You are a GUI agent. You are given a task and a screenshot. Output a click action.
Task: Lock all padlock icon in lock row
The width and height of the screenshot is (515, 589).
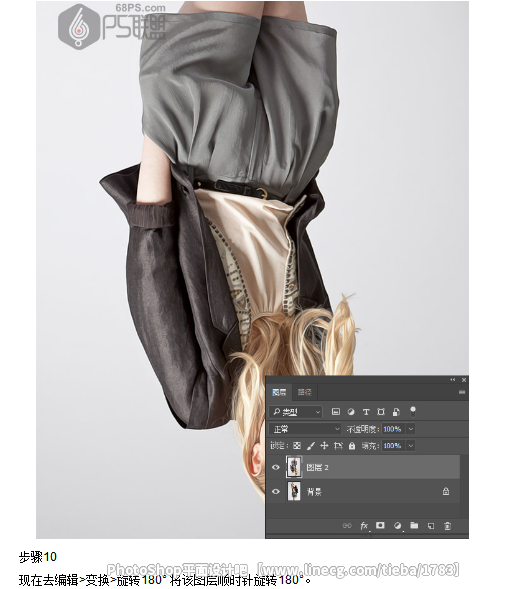pos(352,446)
